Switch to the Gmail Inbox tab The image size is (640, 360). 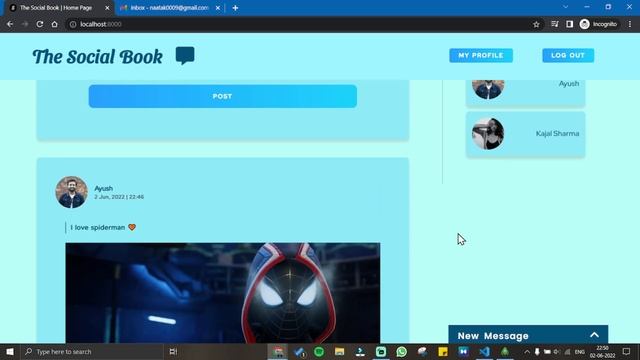(169, 8)
